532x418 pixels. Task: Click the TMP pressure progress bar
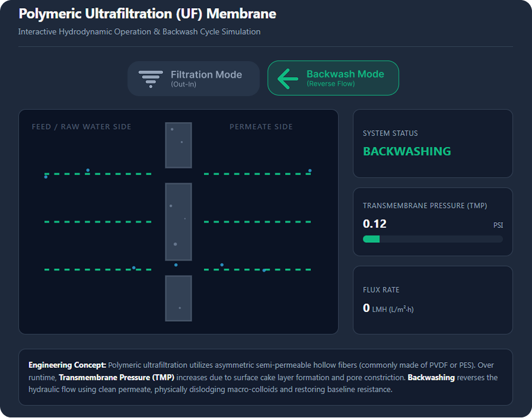click(432, 239)
